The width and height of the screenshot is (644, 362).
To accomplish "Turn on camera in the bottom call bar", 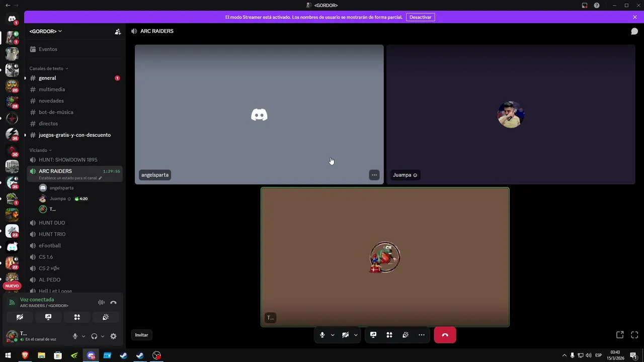I will click(x=345, y=335).
